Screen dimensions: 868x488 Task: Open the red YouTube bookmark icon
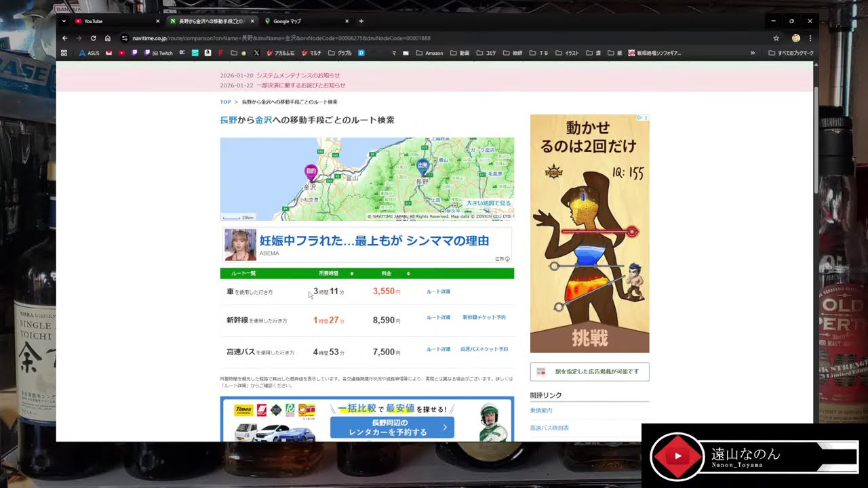(x=121, y=53)
